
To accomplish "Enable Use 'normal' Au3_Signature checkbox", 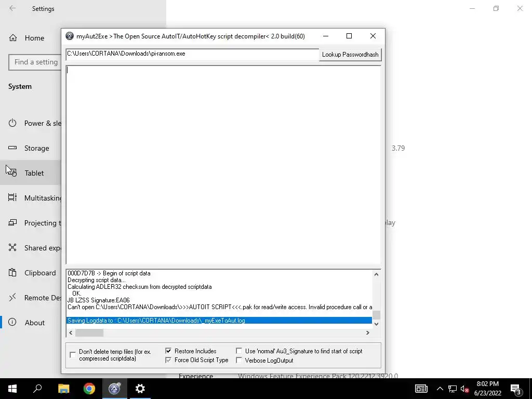I will coord(239,351).
